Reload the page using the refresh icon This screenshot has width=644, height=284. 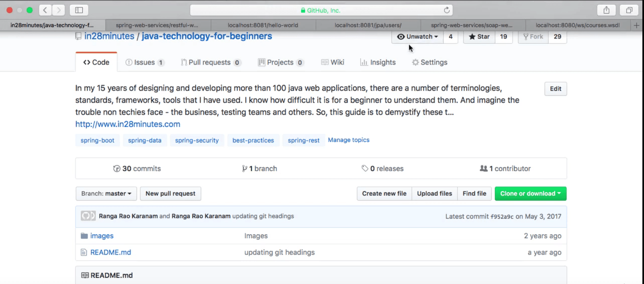click(x=447, y=10)
